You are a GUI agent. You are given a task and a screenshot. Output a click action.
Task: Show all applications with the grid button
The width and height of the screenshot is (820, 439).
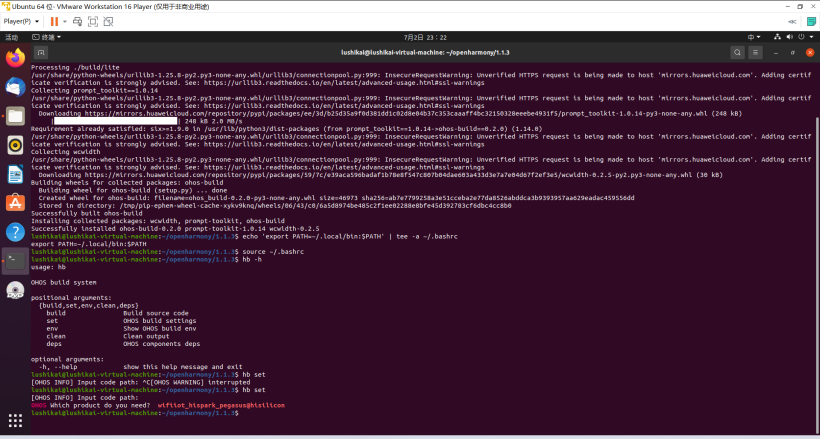[x=15, y=420]
